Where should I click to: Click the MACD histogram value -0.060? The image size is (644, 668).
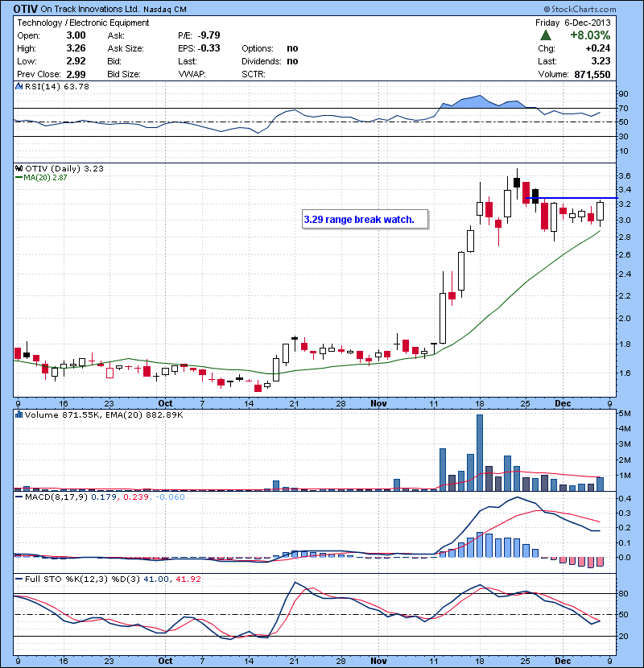(x=170, y=497)
